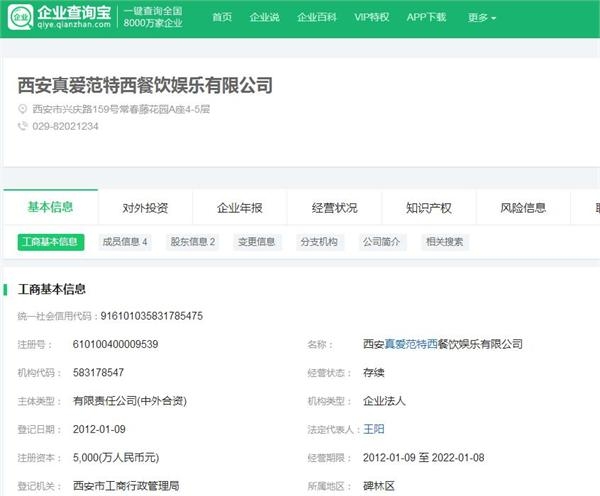This screenshot has height=496, width=600.
Task: Click the 企业法人 institution type value
Action: tap(384, 401)
